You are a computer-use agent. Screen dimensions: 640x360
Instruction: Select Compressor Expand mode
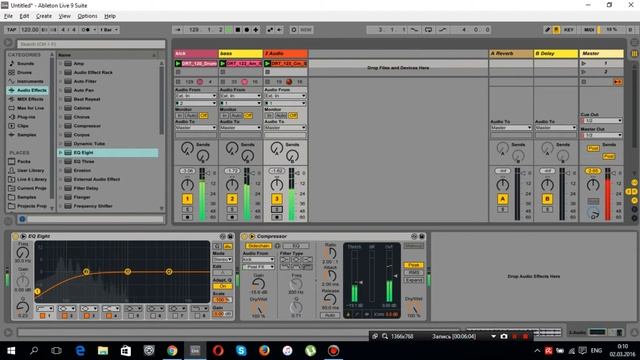[414, 280]
